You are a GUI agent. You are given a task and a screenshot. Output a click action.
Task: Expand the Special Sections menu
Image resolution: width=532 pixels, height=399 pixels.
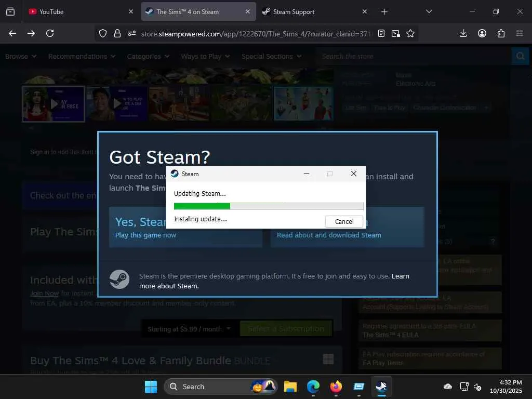(271, 56)
